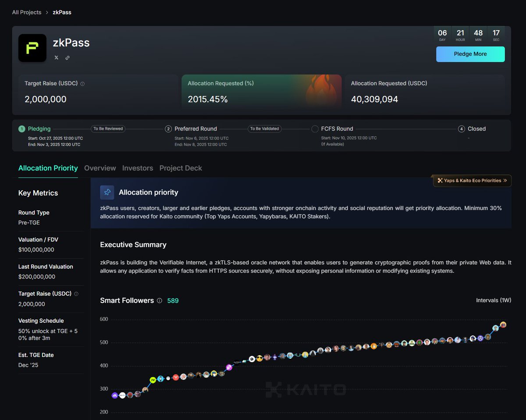Viewport: 526px width, 420px height.
Task: Click the zkPass X (Twitter) icon
Action: [56, 57]
